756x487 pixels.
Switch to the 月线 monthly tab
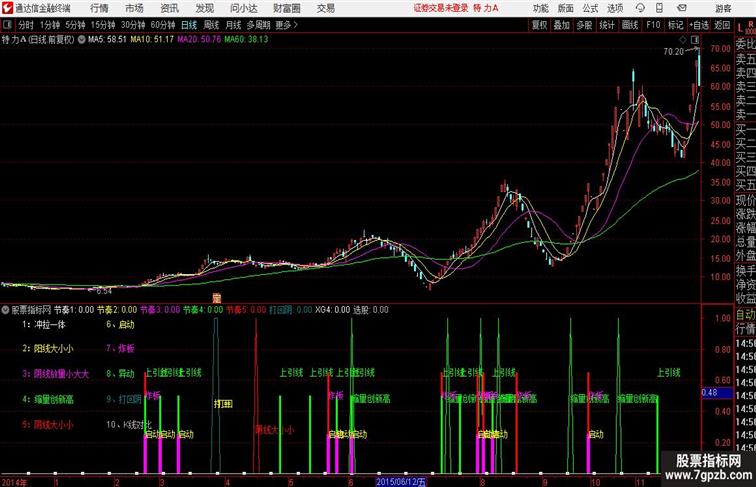(233, 25)
